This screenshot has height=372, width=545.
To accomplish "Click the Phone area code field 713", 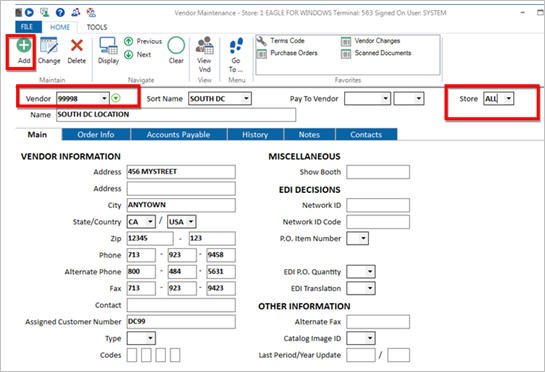I will (x=141, y=255).
